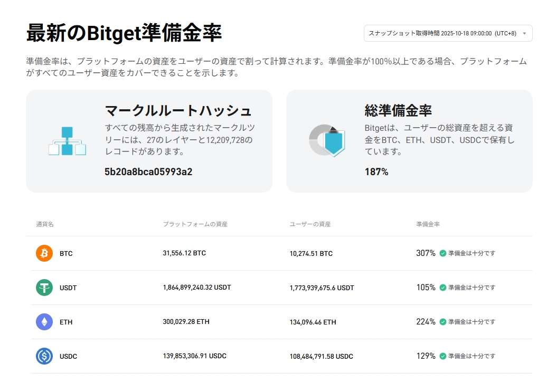
Task: Click green checkmark icon in USDT row
Action: [x=442, y=288]
